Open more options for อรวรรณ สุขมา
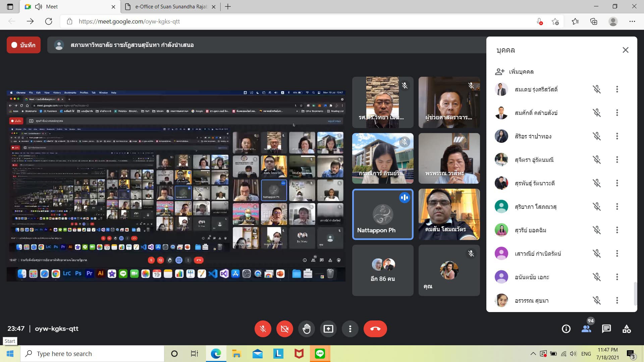The image size is (644, 362). (x=617, y=300)
